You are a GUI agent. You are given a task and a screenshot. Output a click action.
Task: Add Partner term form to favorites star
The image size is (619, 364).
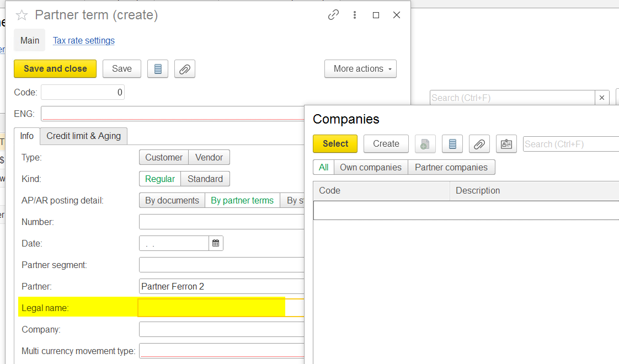click(x=22, y=15)
